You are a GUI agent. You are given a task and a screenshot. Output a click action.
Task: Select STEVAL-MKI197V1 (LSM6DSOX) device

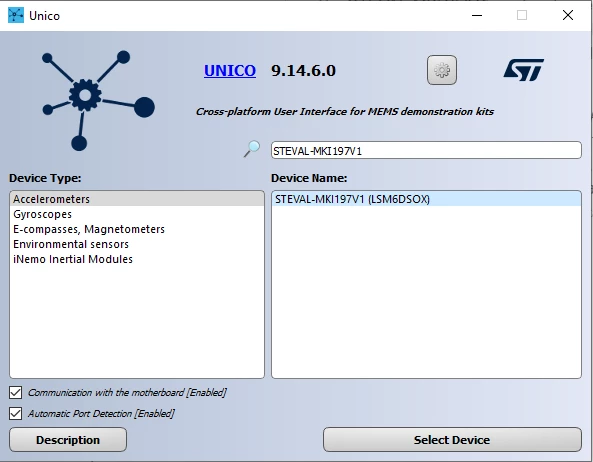point(426,199)
